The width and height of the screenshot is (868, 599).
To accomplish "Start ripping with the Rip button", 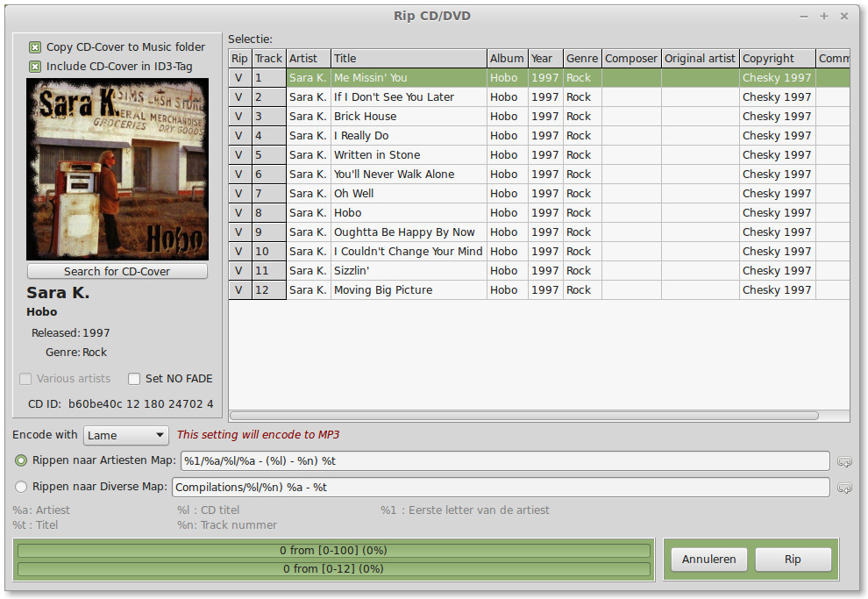I will tap(793, 560).
